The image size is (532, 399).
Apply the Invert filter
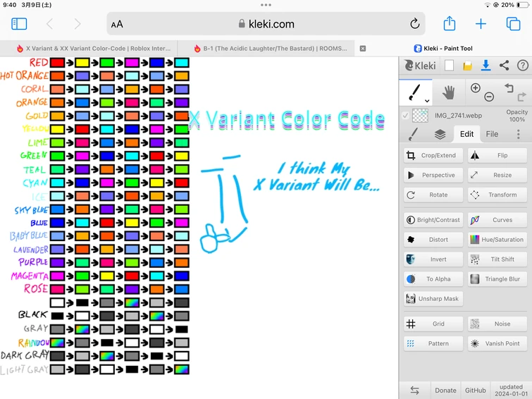click(433, 259)
